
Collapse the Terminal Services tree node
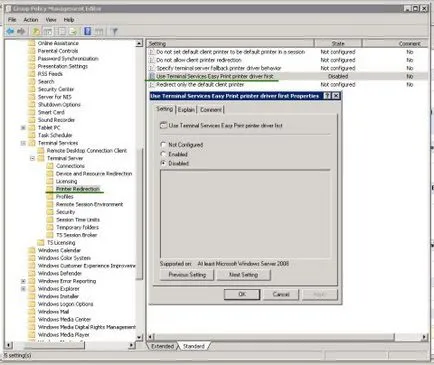[x=23, y=143]
